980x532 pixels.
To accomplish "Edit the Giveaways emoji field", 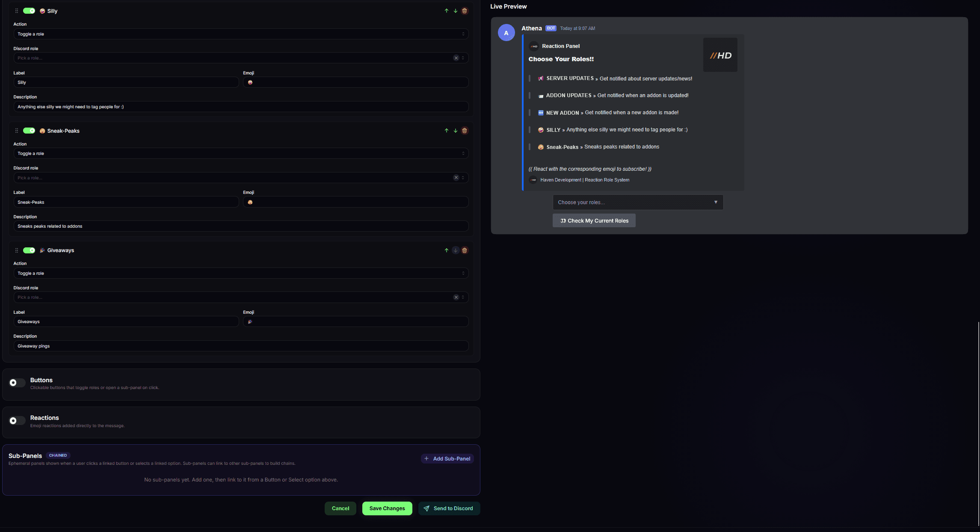I will (x=355, y=321).
